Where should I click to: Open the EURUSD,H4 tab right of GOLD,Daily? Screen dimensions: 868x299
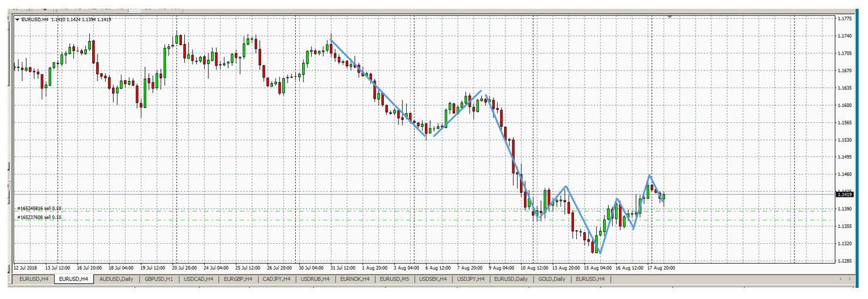590,279
